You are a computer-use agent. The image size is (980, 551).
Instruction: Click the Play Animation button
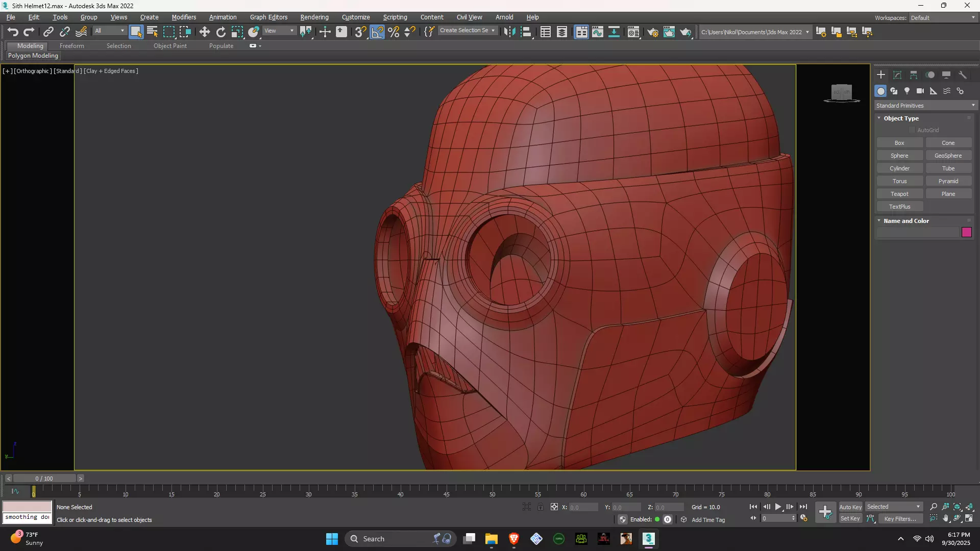778,507
